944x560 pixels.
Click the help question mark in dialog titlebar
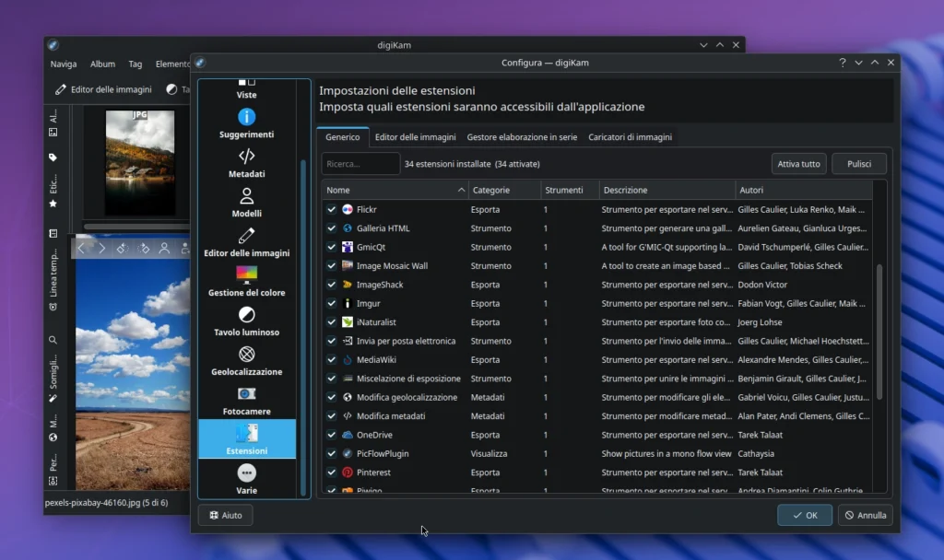click(842, 62)
